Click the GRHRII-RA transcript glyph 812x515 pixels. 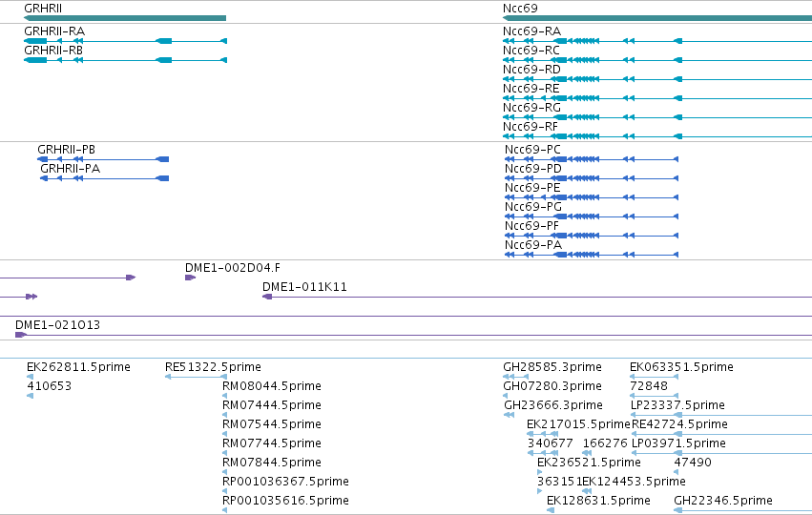point(125,41)
